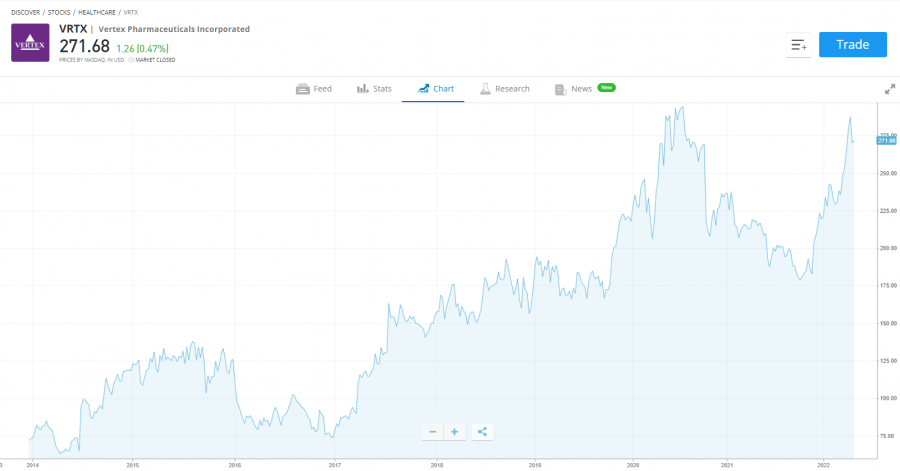Click the 1.26 (0.47%) change value

click(x=142, y=49)
